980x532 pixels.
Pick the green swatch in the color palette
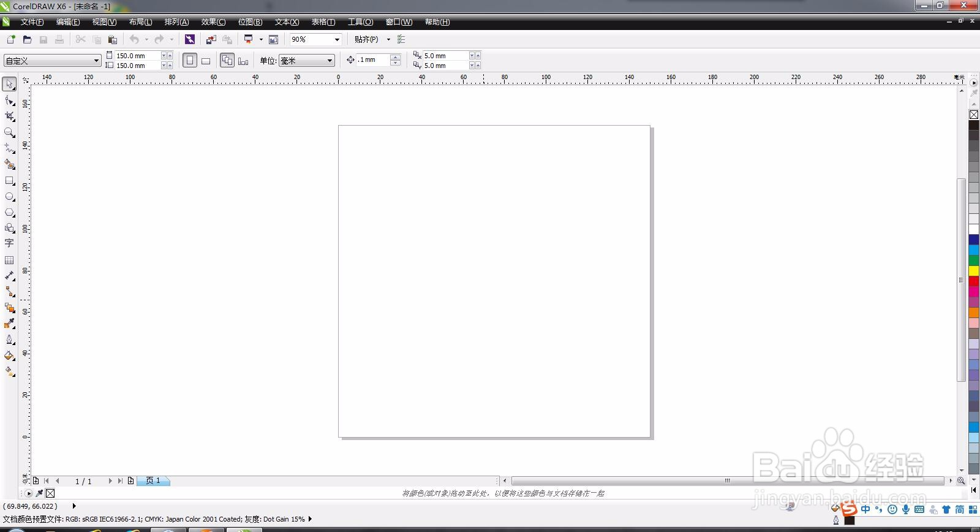point(974,260)
